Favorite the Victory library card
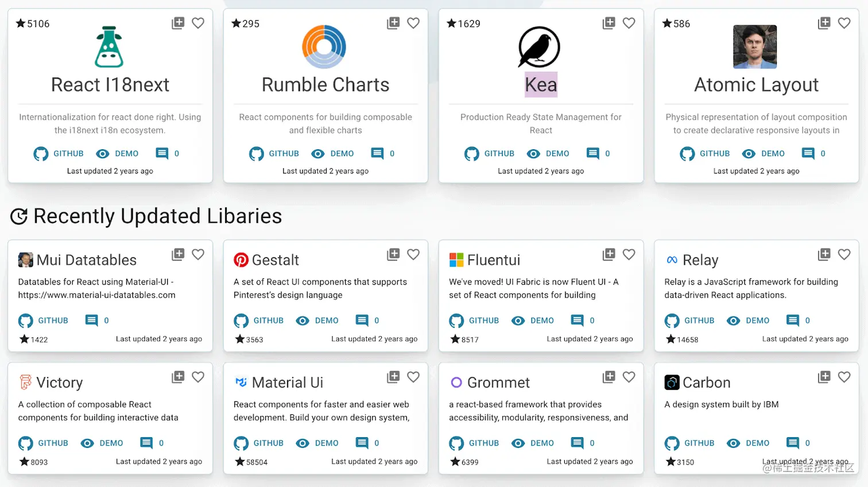This screenshot has height=487, width=868. pyautogui.click(x=198, y=377)
